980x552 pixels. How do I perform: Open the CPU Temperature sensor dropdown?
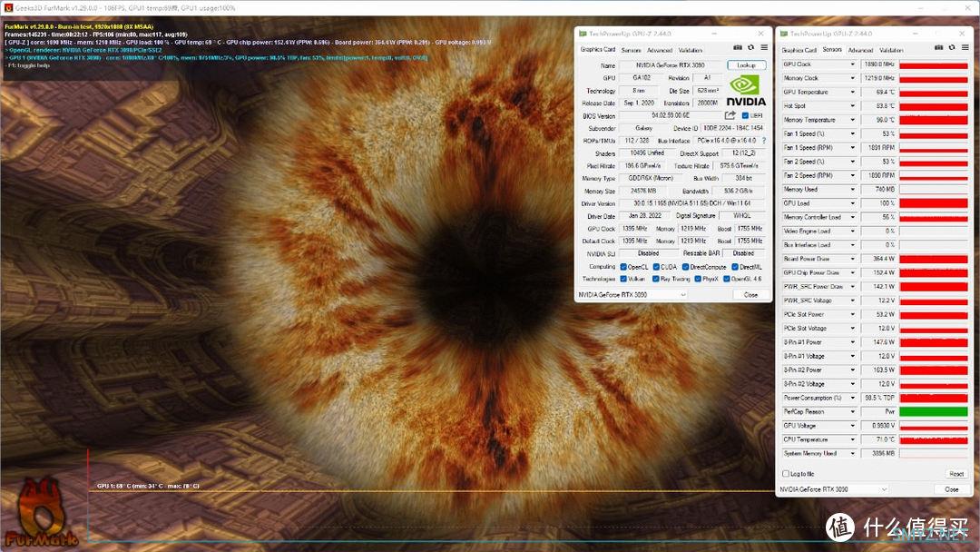(852, 439)
